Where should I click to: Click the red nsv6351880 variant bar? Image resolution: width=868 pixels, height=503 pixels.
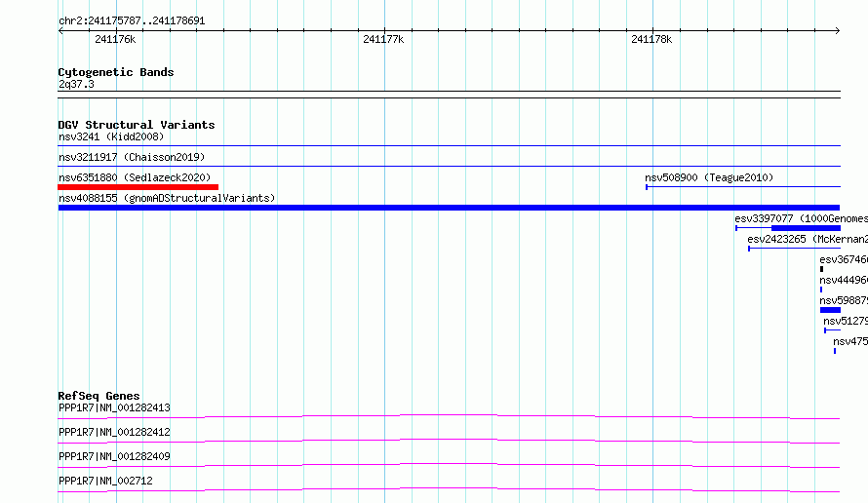tap(138, 187)
